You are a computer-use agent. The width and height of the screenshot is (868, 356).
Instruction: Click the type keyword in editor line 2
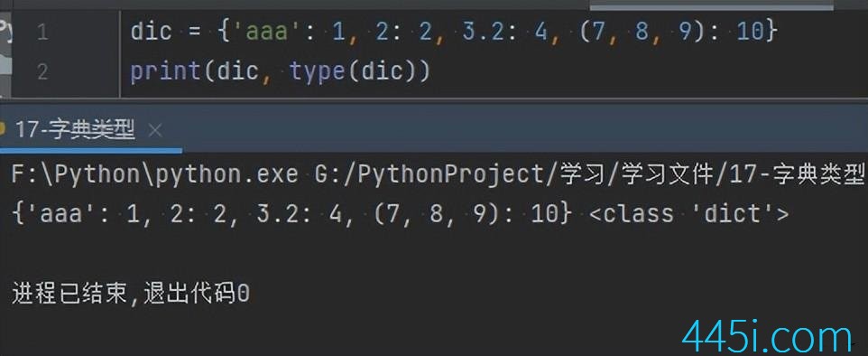click(318, 71)
